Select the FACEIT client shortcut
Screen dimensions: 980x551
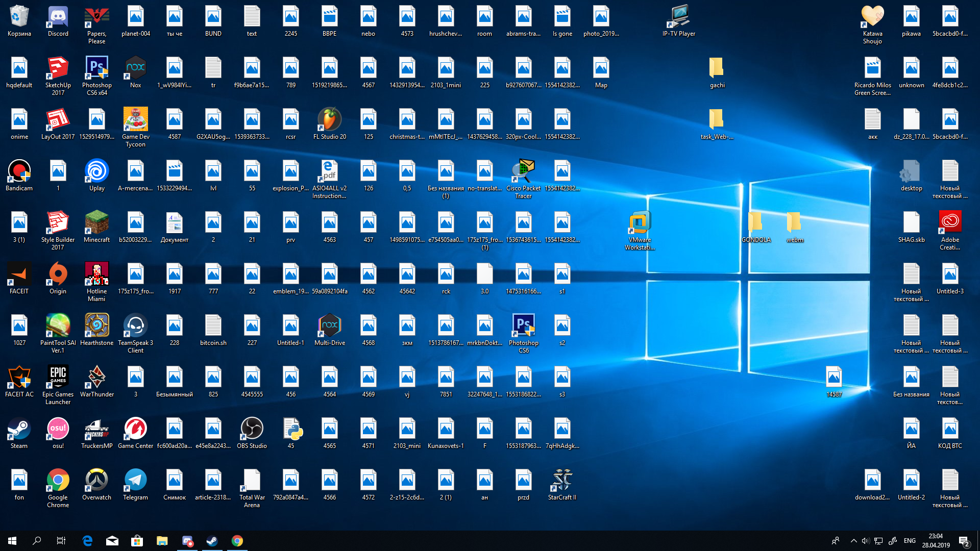(x=19, y=279)
